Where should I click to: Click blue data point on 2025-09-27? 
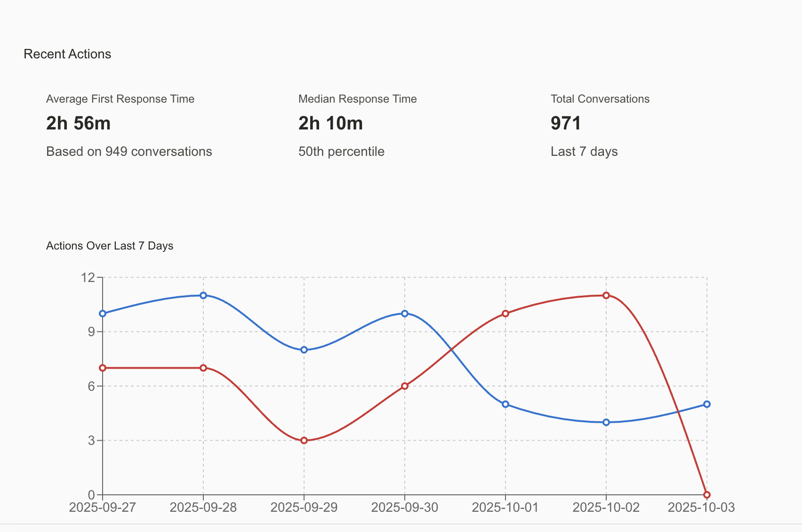(x=103, y=314)
